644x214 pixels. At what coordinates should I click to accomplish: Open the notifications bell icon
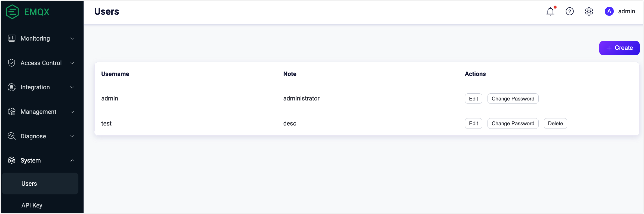550,11
